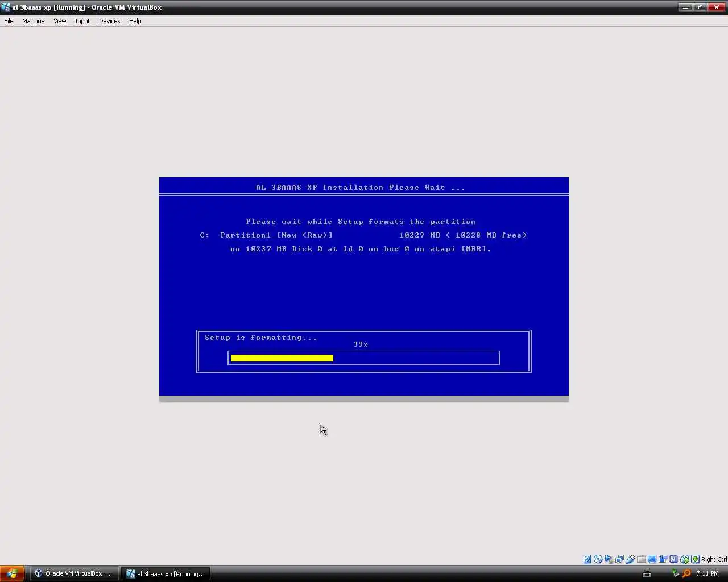728x582 pixels.
Task: Click the 7:11 PM system clock
Action: pyautogui.click(x=707, y=573)
